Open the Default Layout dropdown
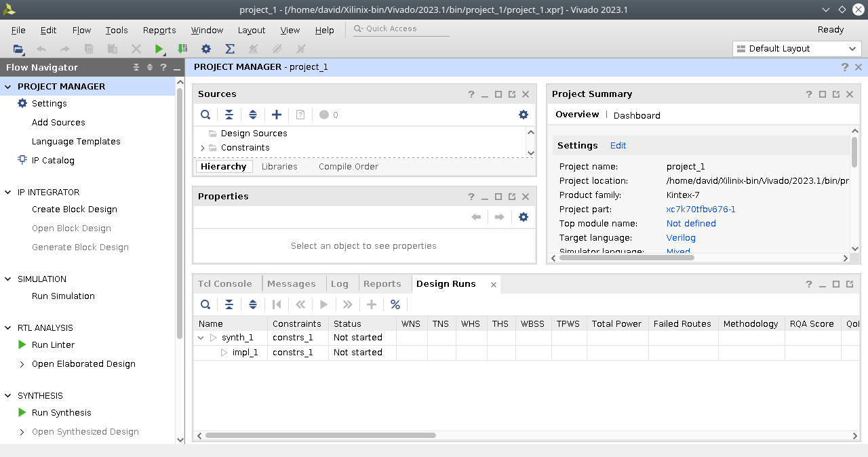Image resolution: width=868 pixels, height=457 pixels. point(797,49)
